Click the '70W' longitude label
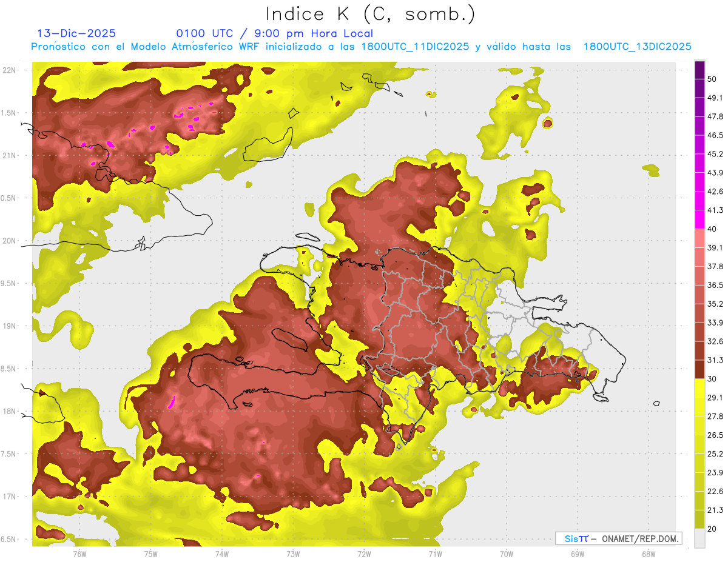Viewport: 728px width, 562px height. pos(507,554)
